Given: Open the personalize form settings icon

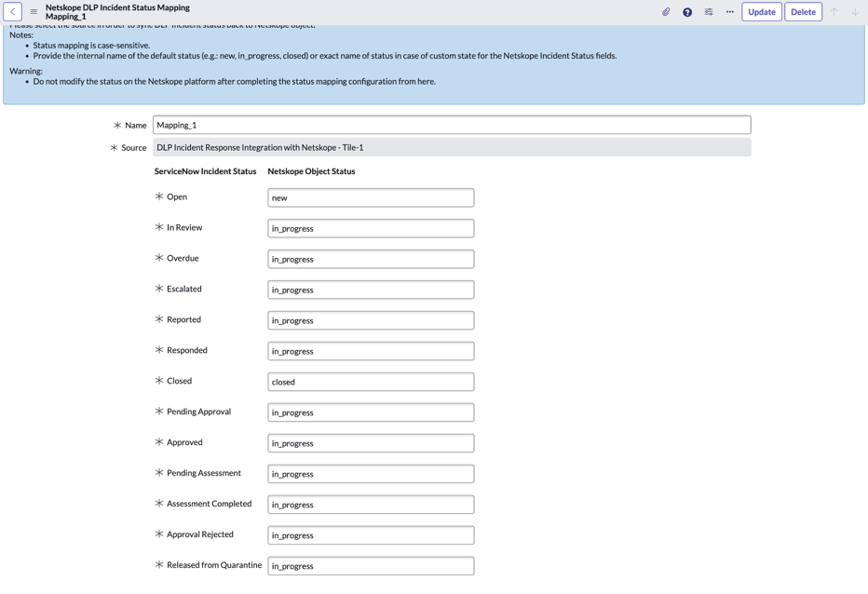Looking at the screenshot, I should click(709, 11).
